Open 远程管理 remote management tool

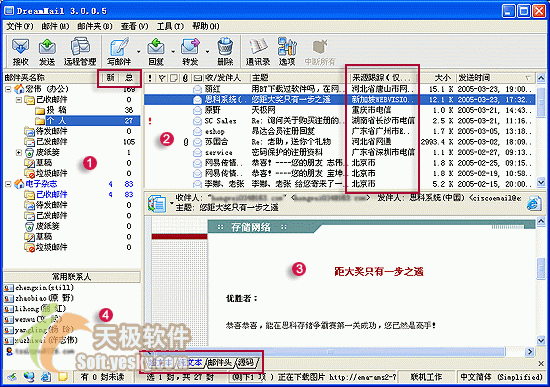tap(80, 51)
